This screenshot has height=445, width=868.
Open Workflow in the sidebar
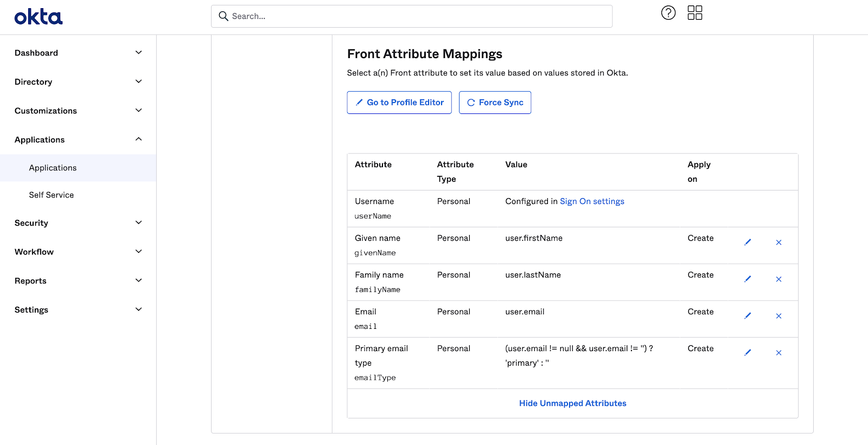coord(34,252)
